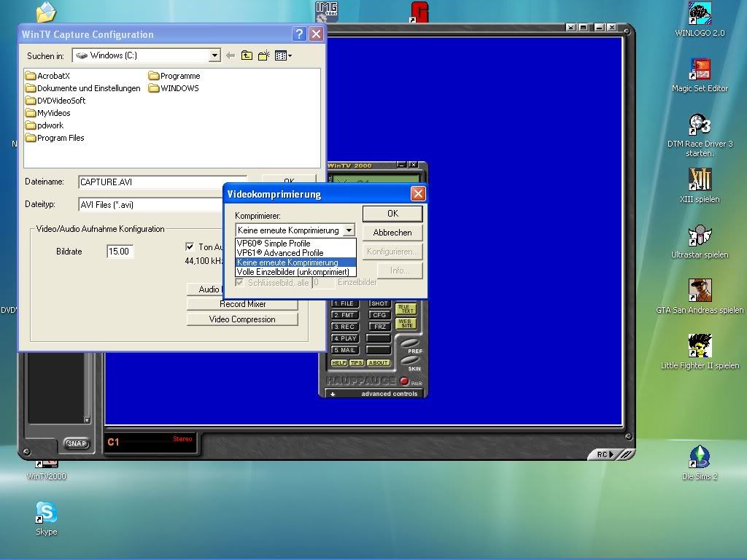Viewport: 747px width, 560px height.
Task: Click the WINLOGO 2.0 desktop icon
Action: [700, 20]
